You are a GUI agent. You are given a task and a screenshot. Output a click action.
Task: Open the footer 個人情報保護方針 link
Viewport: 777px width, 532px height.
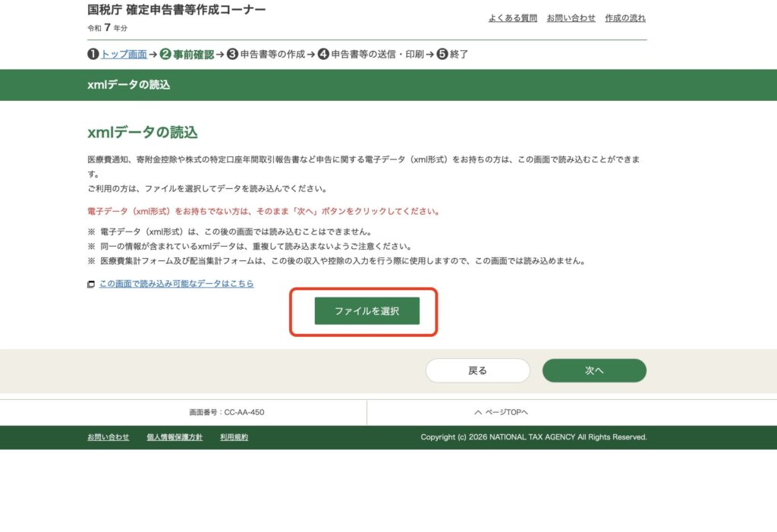(175, 437)
